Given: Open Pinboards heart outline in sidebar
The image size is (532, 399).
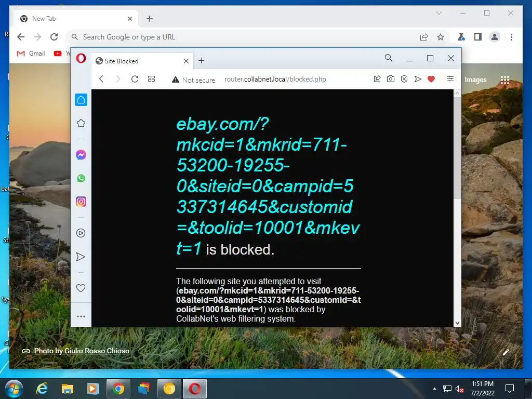Looking at the screenshot, I should 81,288.
